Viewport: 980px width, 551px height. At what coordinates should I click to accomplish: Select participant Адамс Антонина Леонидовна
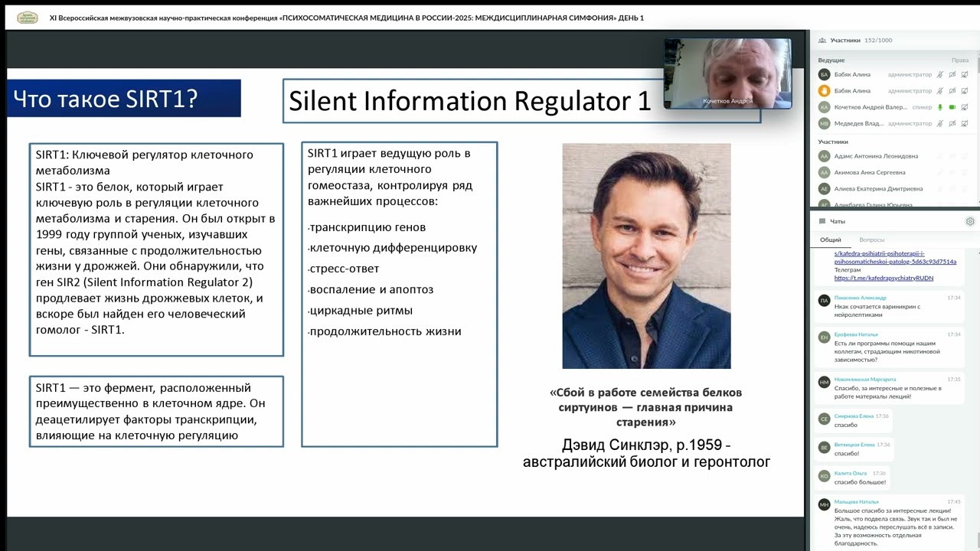(x=877, y=156)
